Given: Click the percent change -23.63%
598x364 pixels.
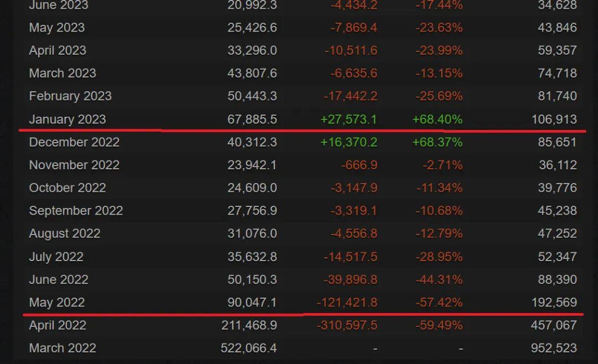Looking at the screenshot, I should (439, 28).
